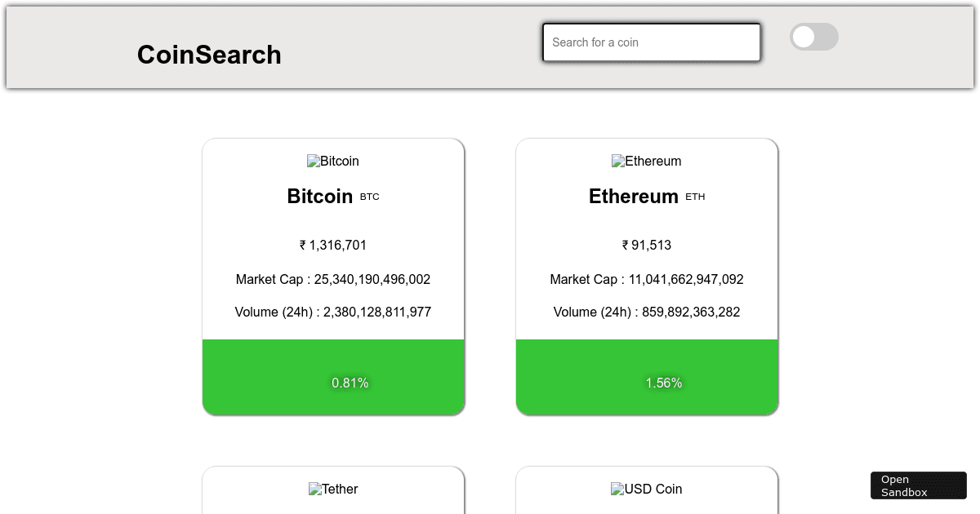Select the Ethereum ETH card title

point(647,196)
